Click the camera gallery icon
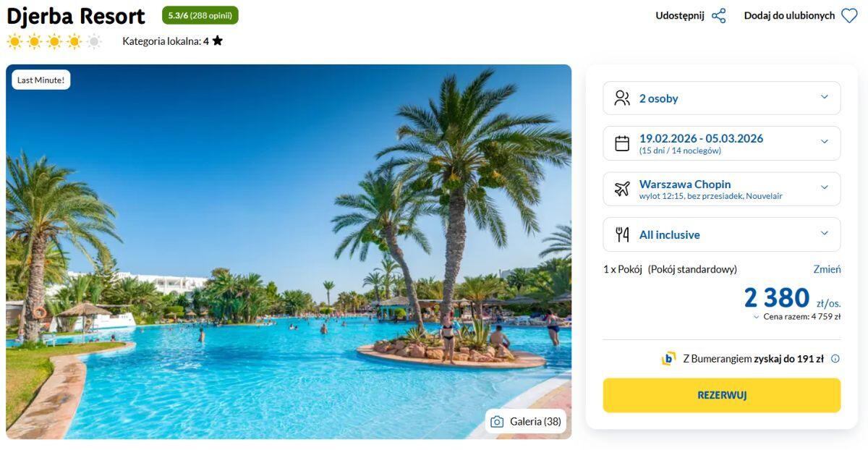This screenshot has height=450, width=868. (497, 422)
